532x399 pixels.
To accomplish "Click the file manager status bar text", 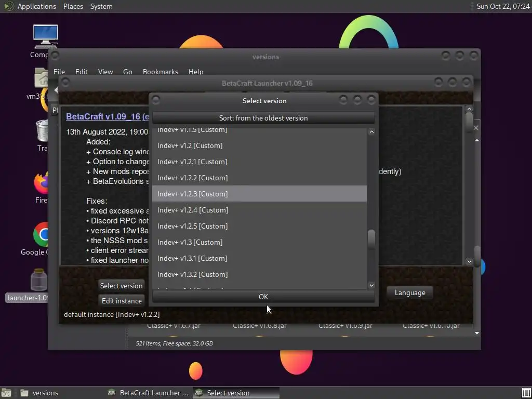I will 174,343.
